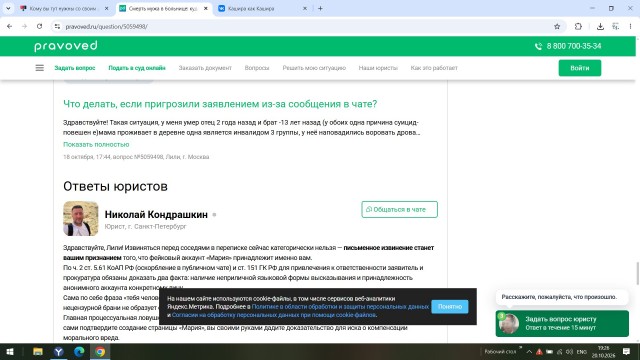Screen dimensions: 640x360
Task: Open a new browser tab with plus icon
Action: (320, 8)
